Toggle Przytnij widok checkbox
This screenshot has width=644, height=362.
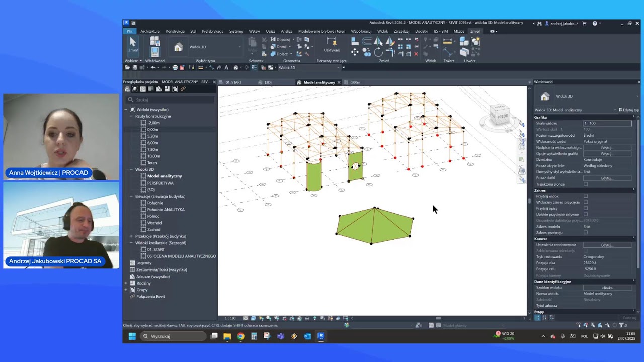pos(586,196)
